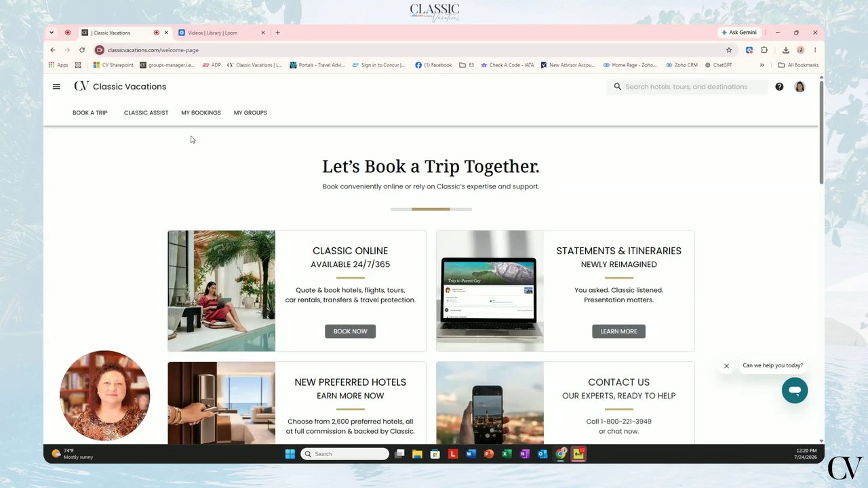Open the BOOK A TRIP menu
This screenshot has height=488, width=868.
[x=90, y=113]
